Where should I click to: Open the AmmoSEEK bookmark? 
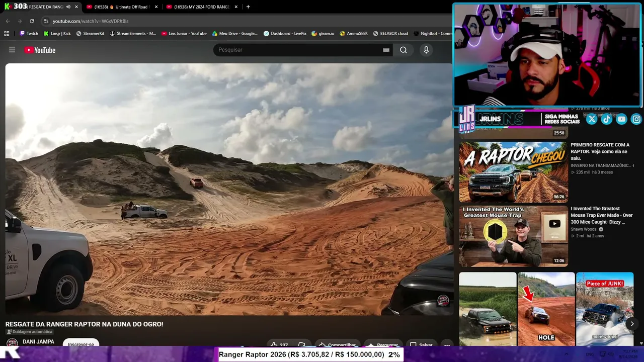(354, 34)
